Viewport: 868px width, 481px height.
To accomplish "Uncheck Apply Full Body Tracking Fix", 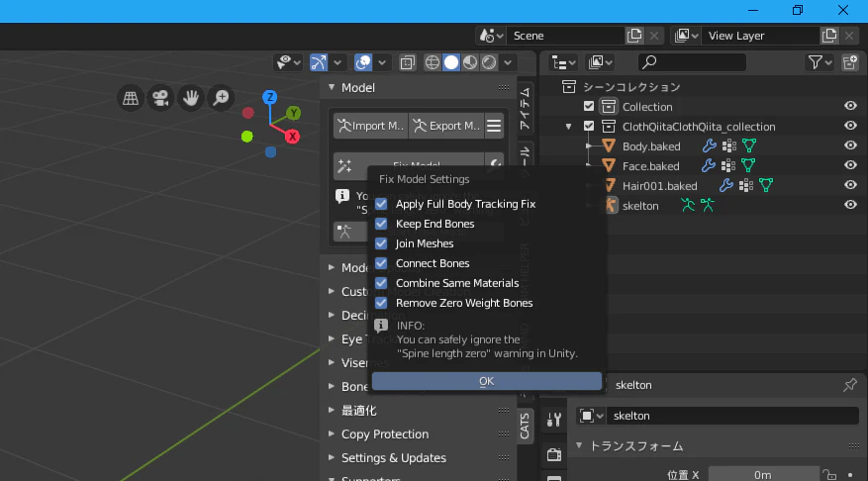I will 381,204.
